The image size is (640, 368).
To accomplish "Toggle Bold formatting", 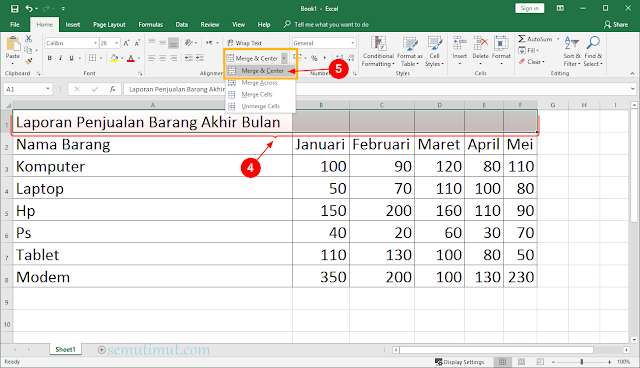I will [x=50, y=58].
